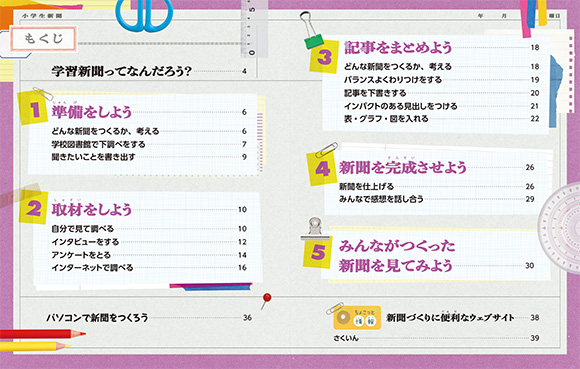Image resolution: width=580 pixels, height=369 pixels.
Task: Select entry アンケートをとる
Action: [81, 255]
